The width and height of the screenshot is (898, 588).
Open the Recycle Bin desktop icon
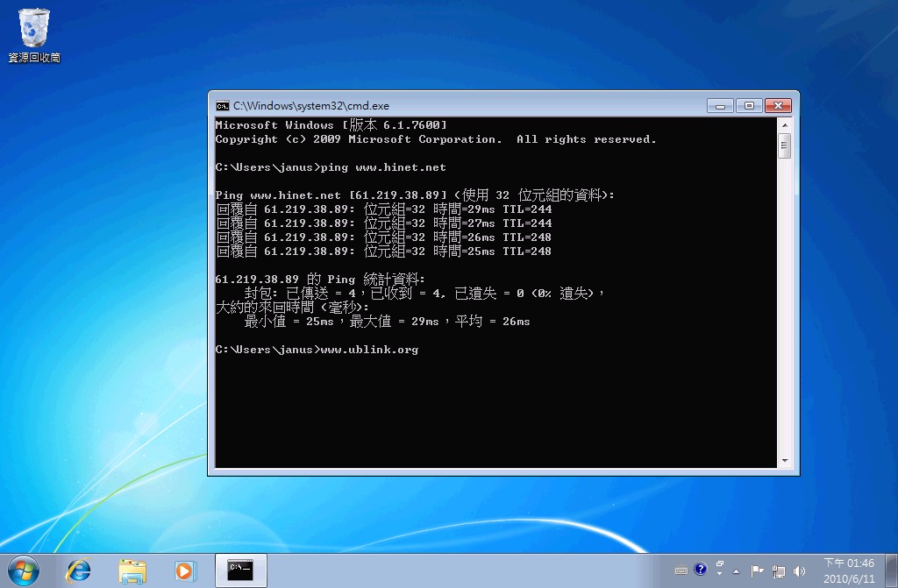(34, 35)
